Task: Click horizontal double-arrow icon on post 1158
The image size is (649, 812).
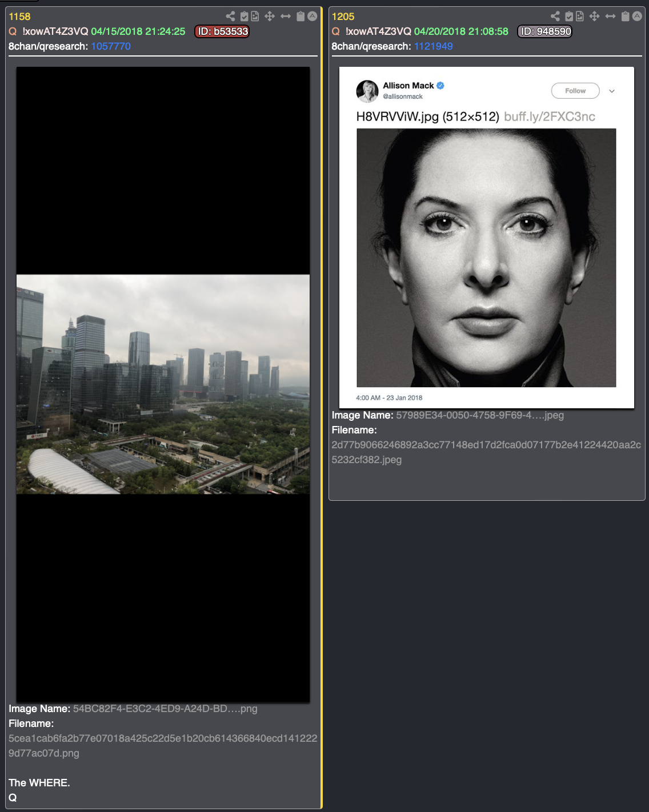Action: 286,16
